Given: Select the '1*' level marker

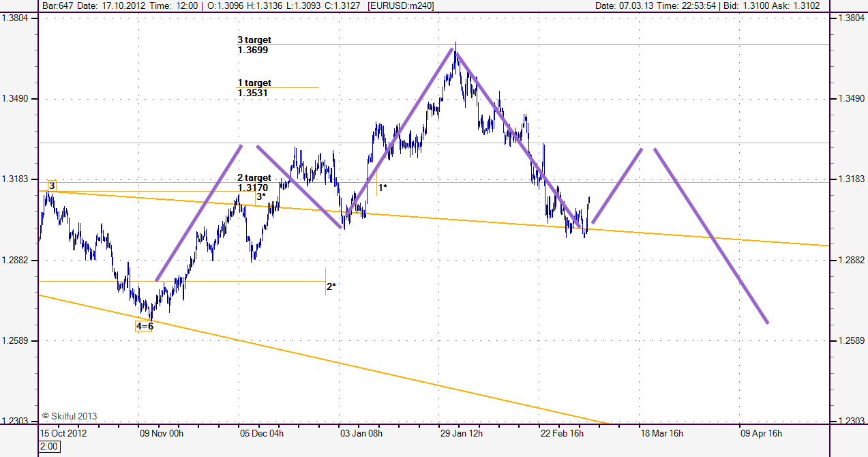Looking at the screenshot, I should point(383,187).
